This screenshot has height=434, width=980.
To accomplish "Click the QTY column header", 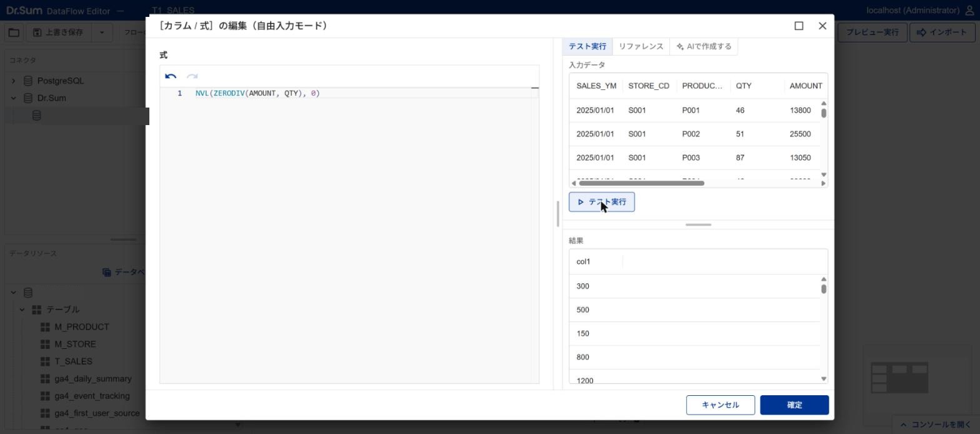I will [743, 86].
